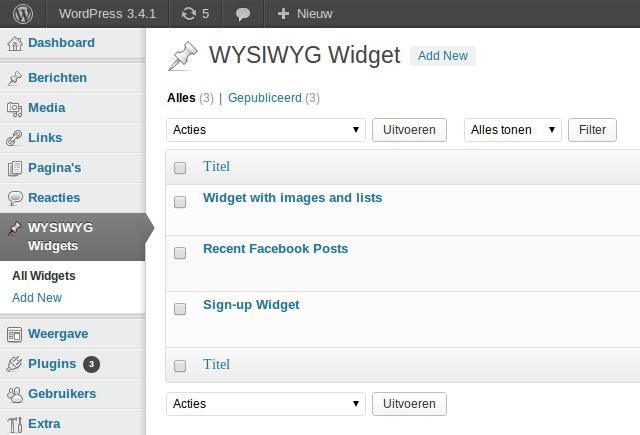Click the Media library icon
640x435 pixels.
pyautogui.click(x=15, y=108)
